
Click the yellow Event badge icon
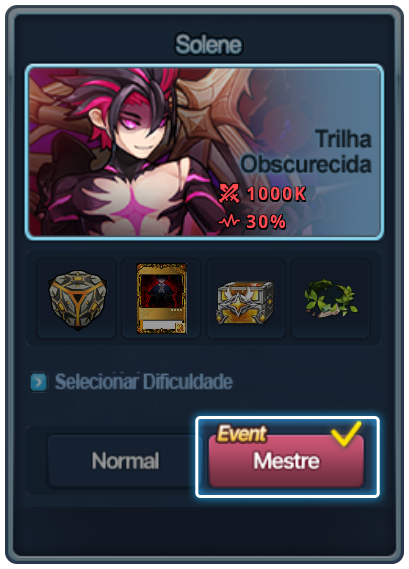coord(242,434)
